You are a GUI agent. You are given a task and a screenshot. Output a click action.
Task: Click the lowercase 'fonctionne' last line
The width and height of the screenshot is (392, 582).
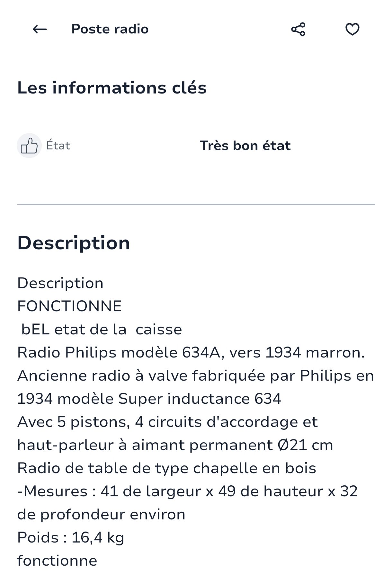[x=57, y=561]
